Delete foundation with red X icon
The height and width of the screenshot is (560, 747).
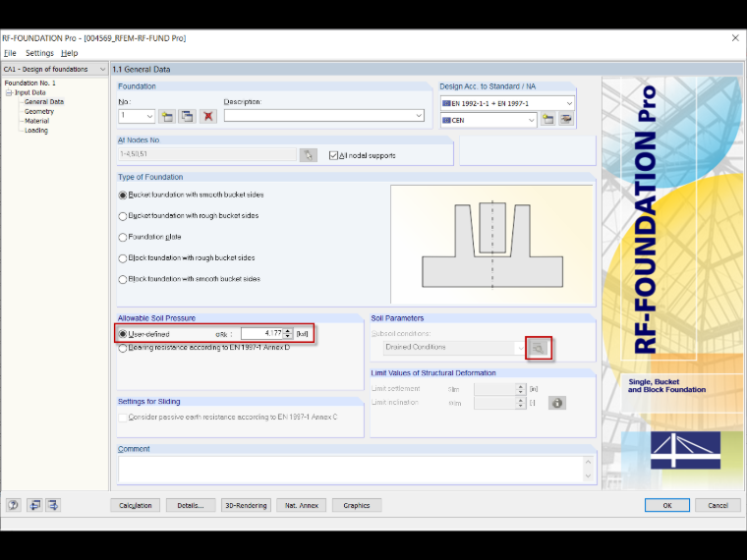pyautogui.click(x=207, y=116)
